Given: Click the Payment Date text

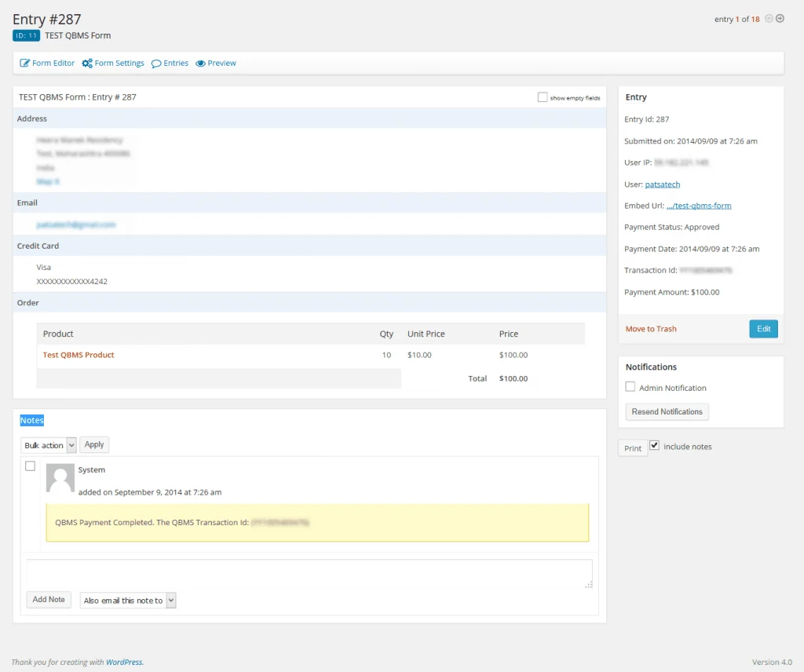Looking at the screenshot, I should tap(692, 249).
